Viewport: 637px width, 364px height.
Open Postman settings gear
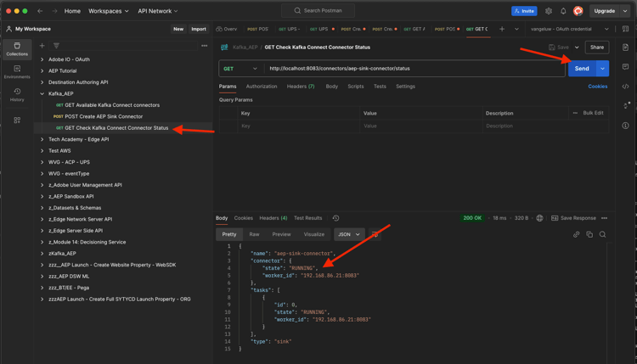tap(548, 11)
